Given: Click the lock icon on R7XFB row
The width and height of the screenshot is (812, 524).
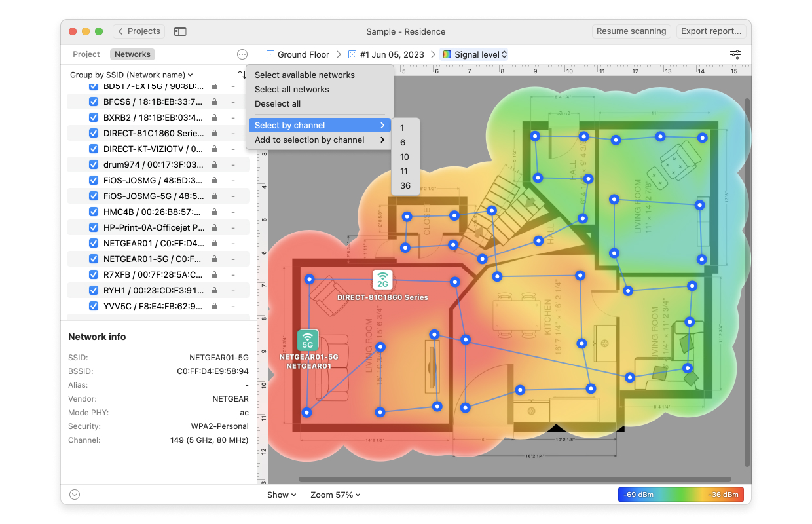Looking at the screenshot, I should coord(214,274).
